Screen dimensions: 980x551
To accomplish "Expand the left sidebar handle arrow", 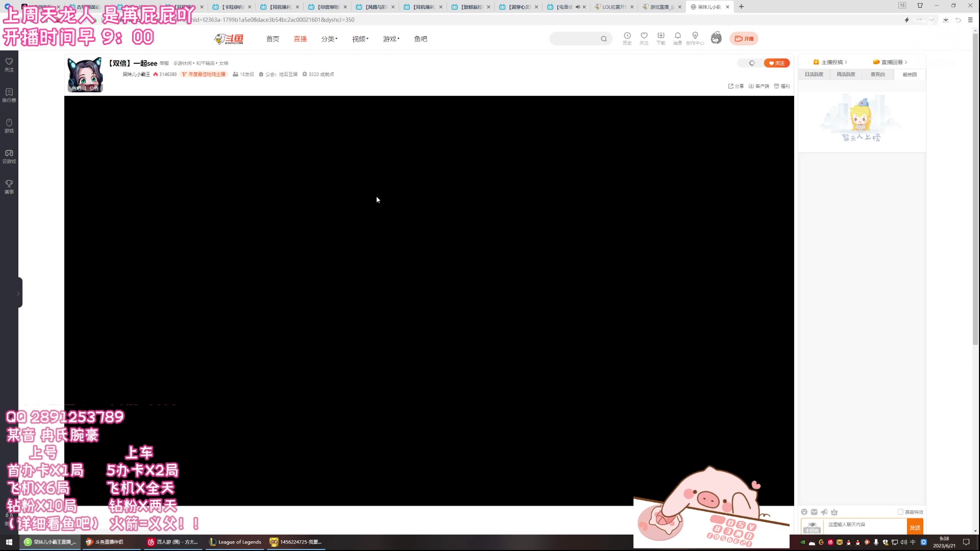I will coord(19,293).
